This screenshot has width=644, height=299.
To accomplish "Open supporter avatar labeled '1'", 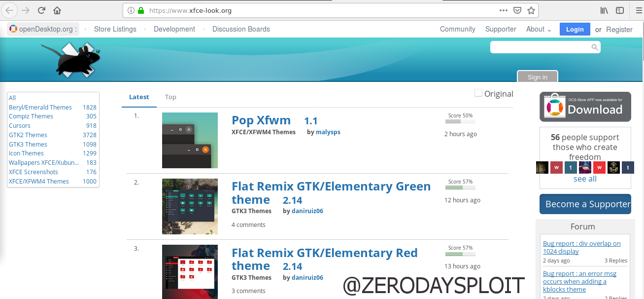I will click(571, 168).
